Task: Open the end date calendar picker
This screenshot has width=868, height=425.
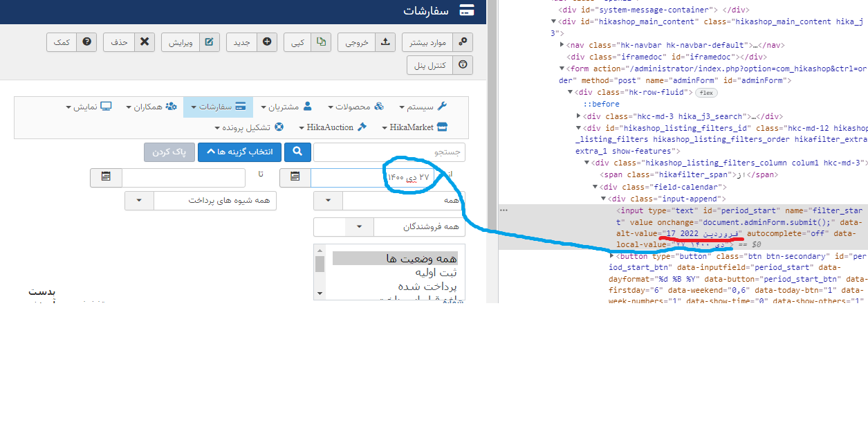Action: (106, 177)
